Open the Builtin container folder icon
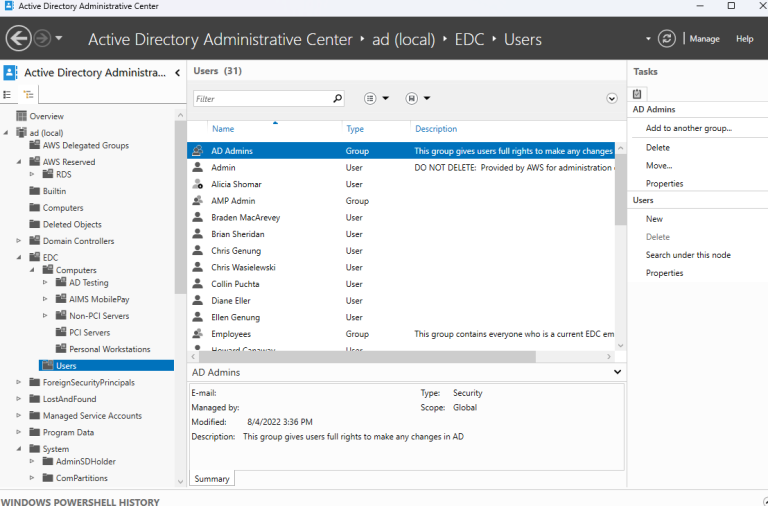This screenshot has width=768, height=506. pyautogui.click(x=34, y=191)
